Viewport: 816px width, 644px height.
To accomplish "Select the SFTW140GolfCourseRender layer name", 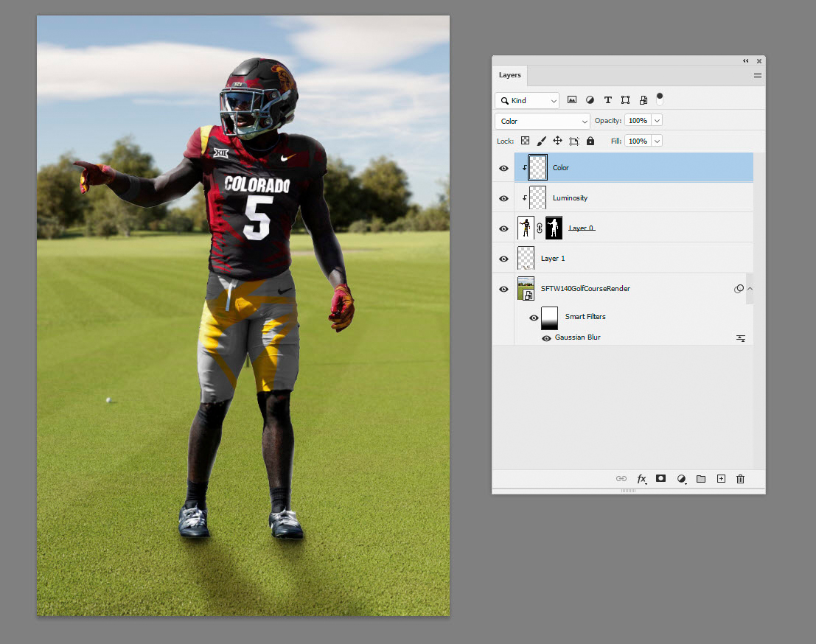I will coord(585,288).
